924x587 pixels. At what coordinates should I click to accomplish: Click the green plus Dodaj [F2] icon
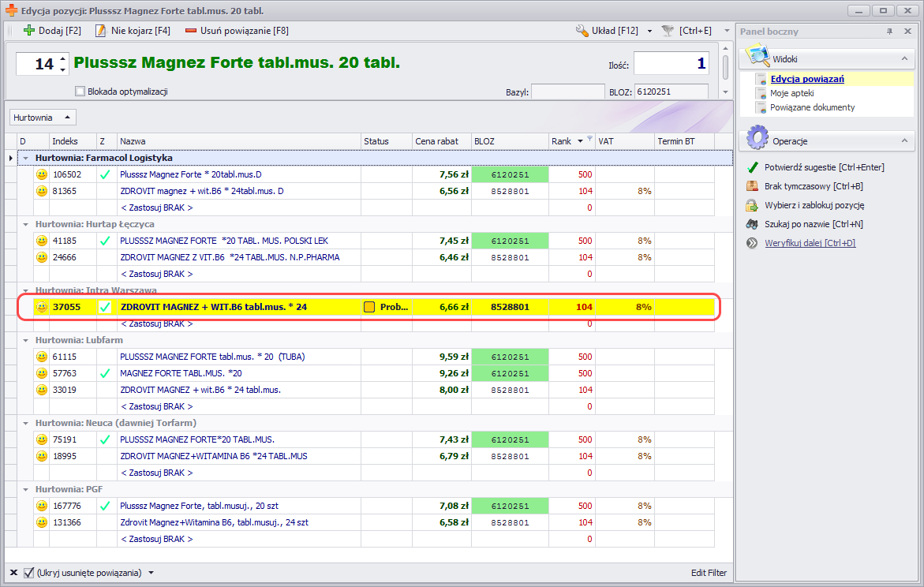[x=29, y=31]
